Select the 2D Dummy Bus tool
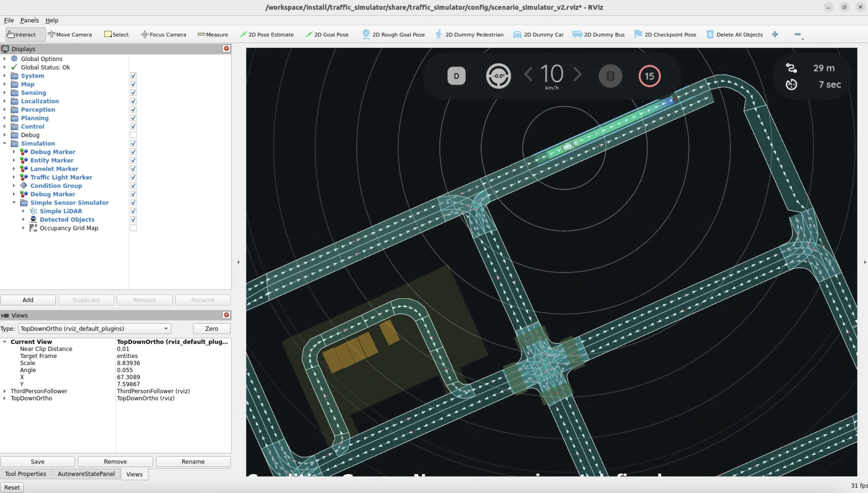This screenshot has height=493, width=868. 598,35
